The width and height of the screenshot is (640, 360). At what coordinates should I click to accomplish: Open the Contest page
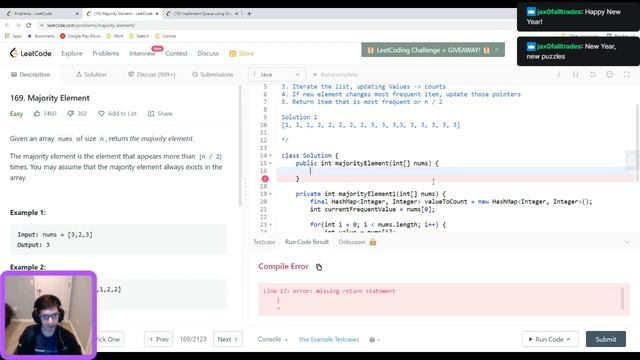pos(176,53)
